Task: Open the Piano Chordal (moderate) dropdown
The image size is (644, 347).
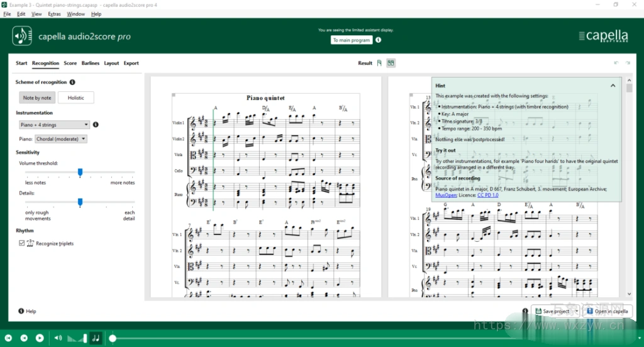Action: pyautogui.click(x=61, y=139)
